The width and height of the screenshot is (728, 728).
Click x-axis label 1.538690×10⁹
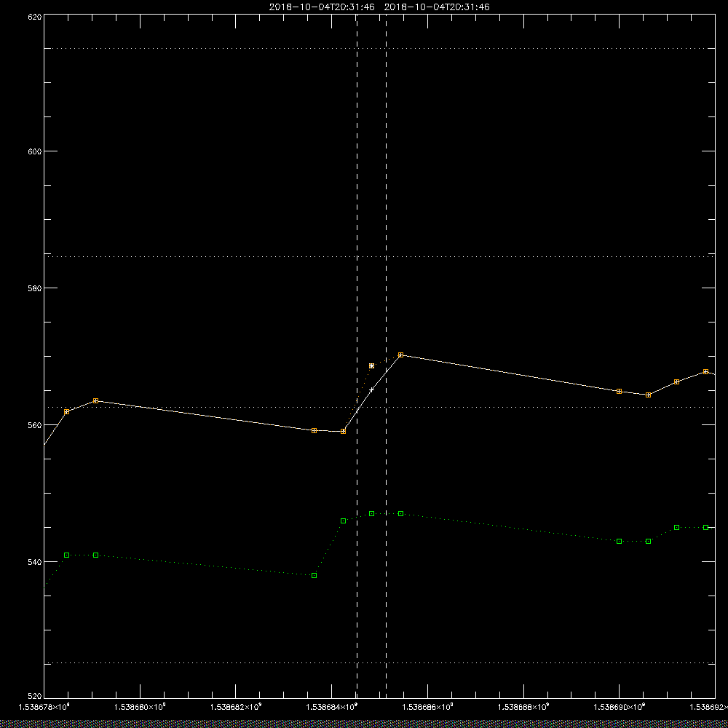620,707
